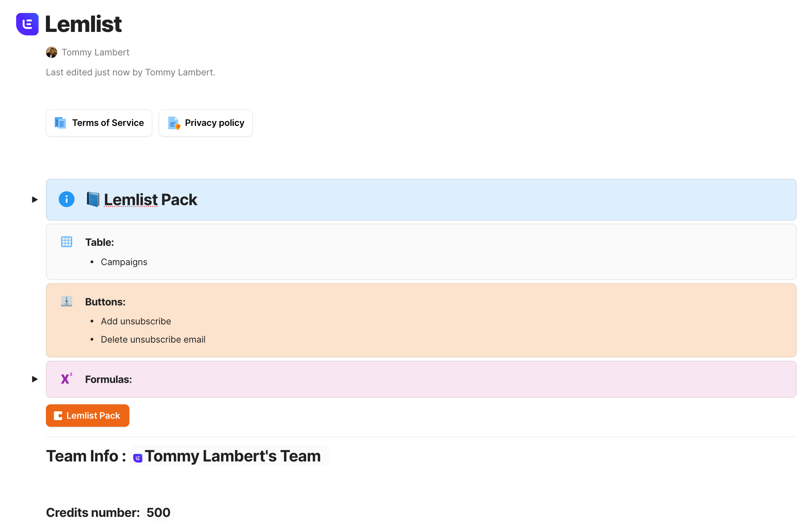
Task: Click the Tommy Lambert author name
Action: tap(96, 52)
